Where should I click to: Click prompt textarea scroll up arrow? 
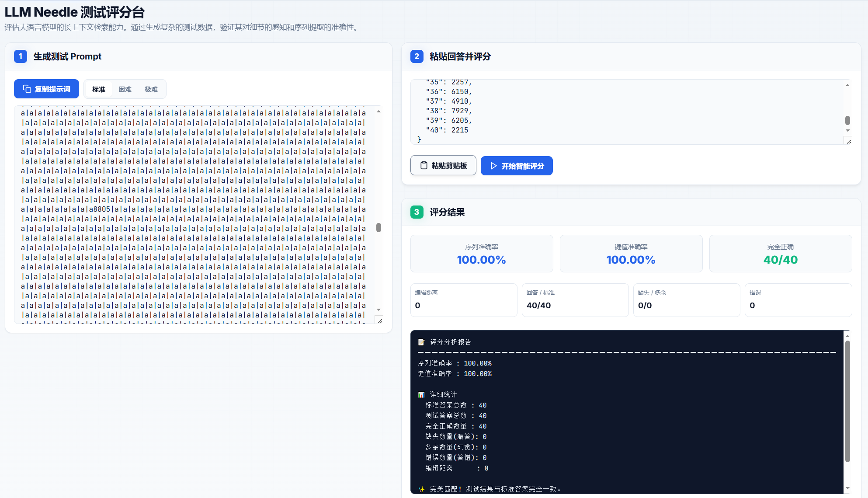(379, 111)
